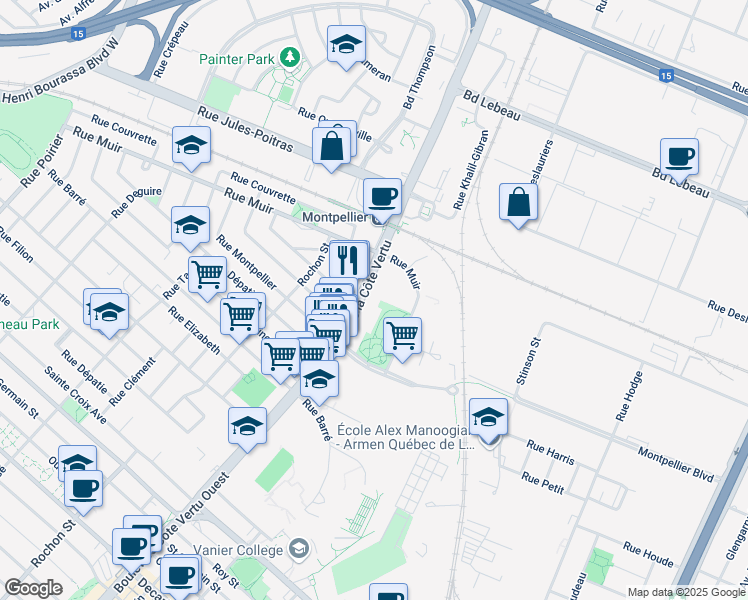
Task: Click the Henri Bourassa Blvd W label
Action: pos(61,71)
